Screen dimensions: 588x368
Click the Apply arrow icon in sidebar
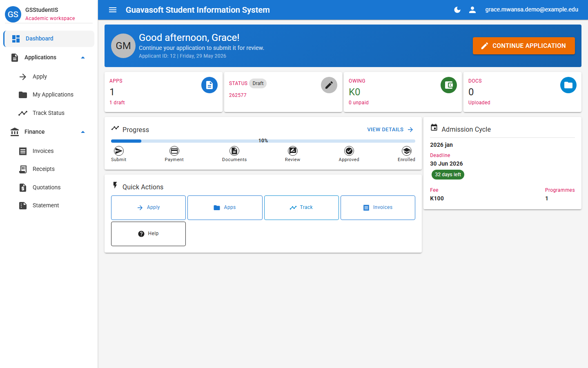point(23,77)
